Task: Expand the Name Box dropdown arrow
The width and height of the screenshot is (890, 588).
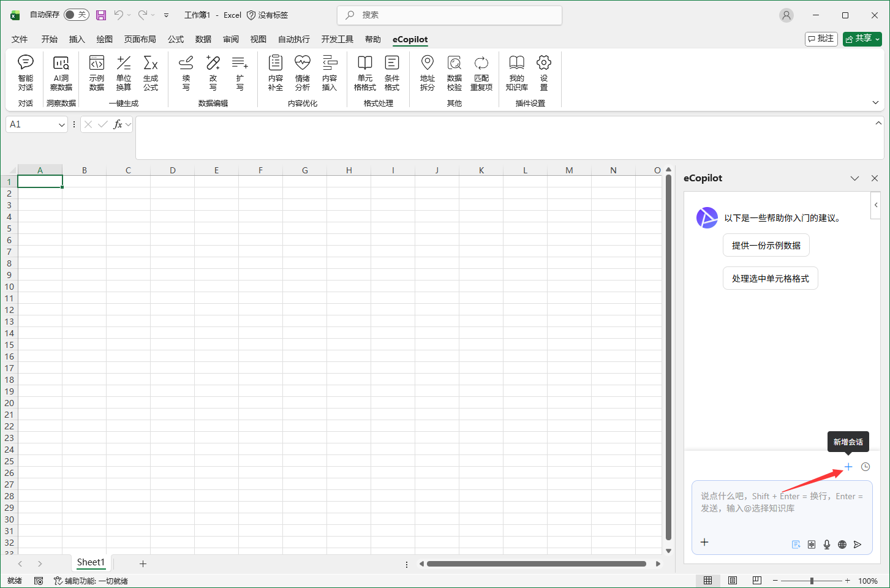Action: (x=61, y=125)
